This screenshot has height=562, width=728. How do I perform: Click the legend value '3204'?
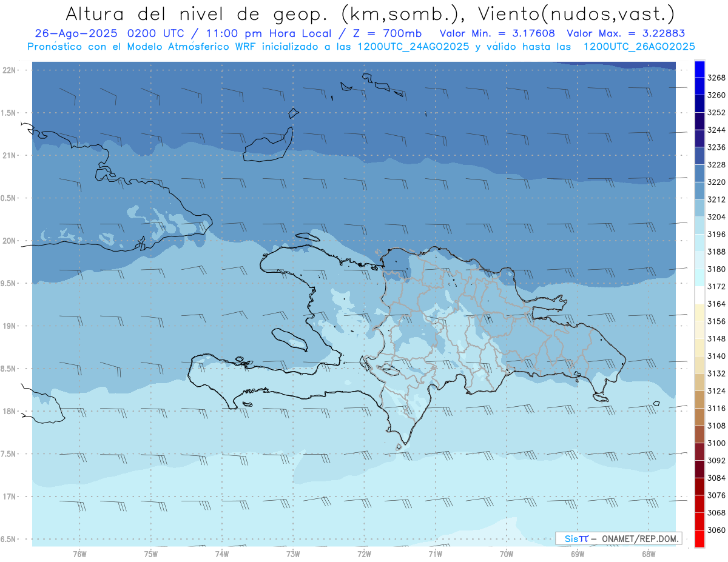[x=716, y=217]
